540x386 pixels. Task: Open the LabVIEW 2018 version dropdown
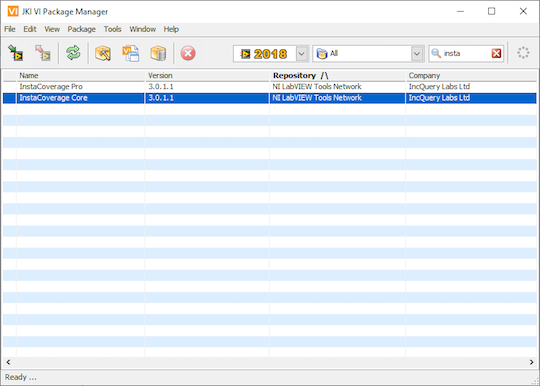[x=301, y=54]
